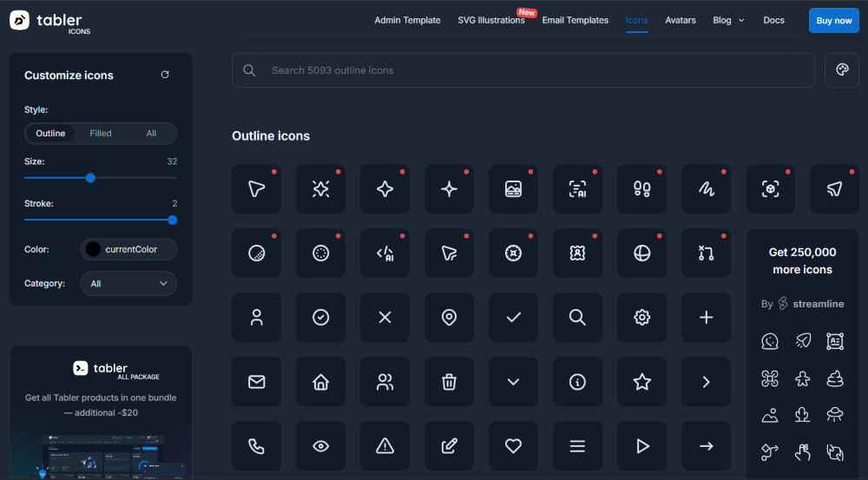Click the Streamline rocket icon

click(x=803, y=341)
